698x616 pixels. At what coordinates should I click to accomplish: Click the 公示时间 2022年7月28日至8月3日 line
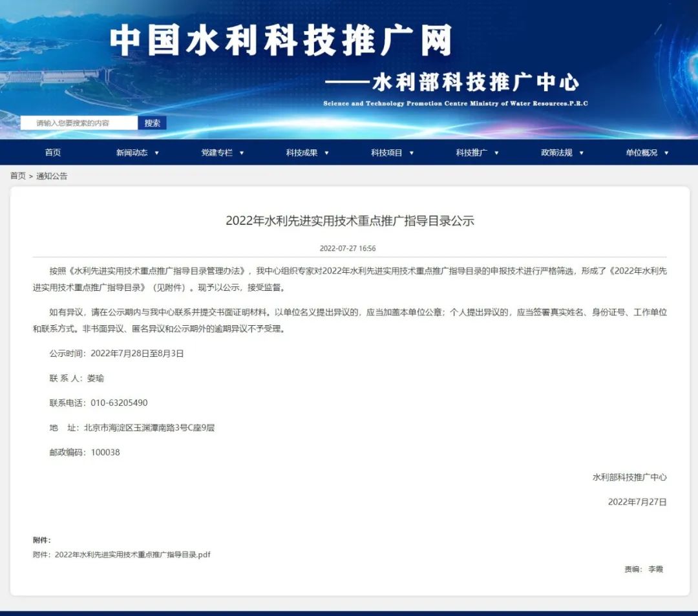[116, 354]
